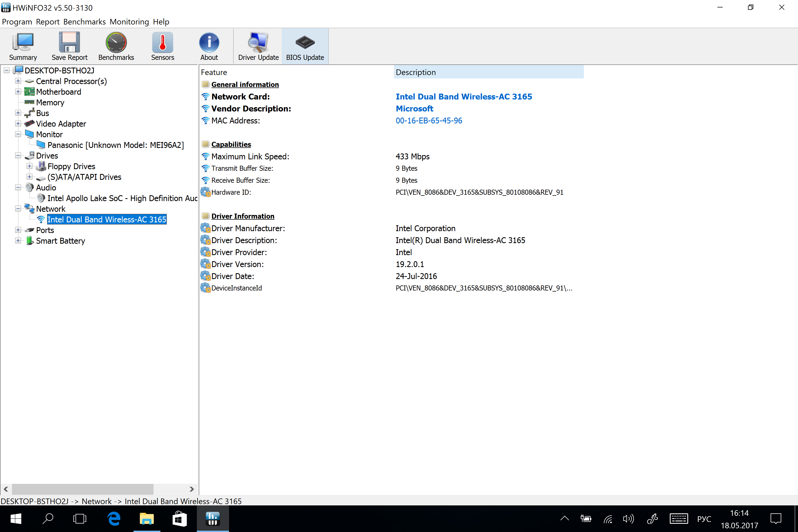Click MAC address 00-16-EB-65-45-96
This screenshot has width=798, height=532.
(429, 120)
